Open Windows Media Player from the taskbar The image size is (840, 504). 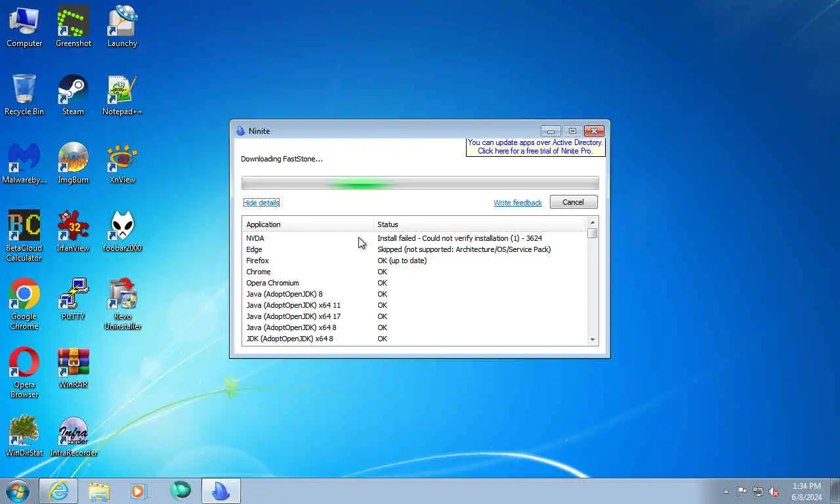point(140,491)
